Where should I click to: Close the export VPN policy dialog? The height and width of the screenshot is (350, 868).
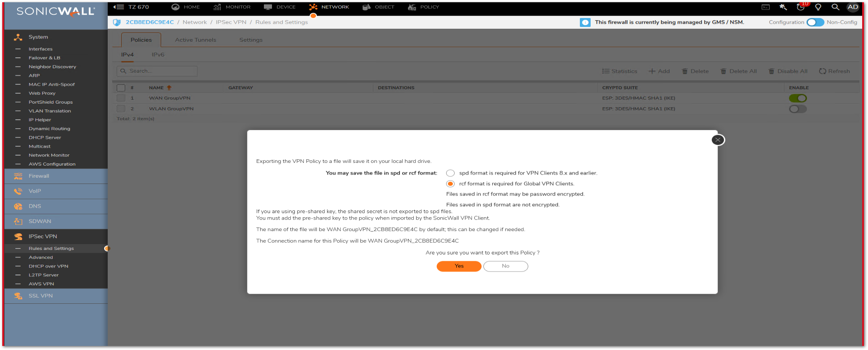[718, 140]
